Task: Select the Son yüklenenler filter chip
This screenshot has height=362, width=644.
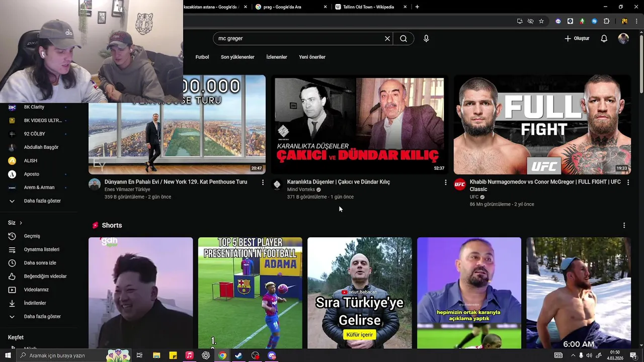Action: (x=237, y=57)
